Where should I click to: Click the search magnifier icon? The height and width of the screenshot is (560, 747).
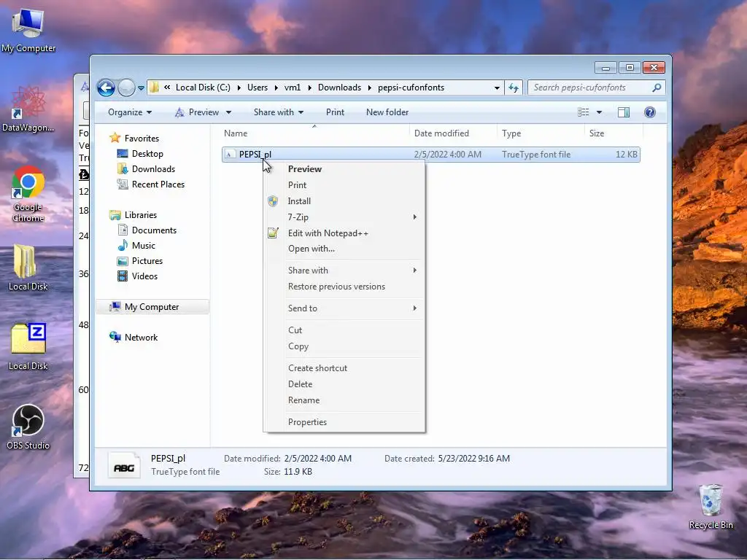tap(657, 87)
